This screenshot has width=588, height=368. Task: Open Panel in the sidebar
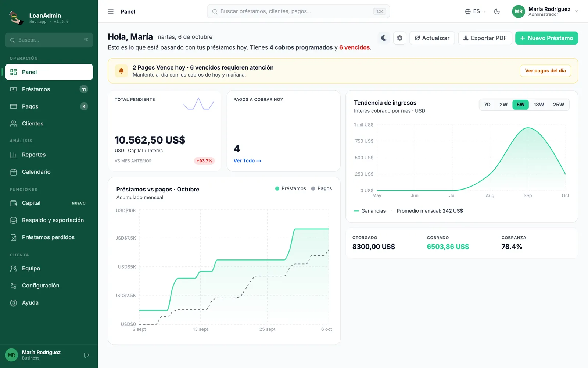tap(49, 72)
